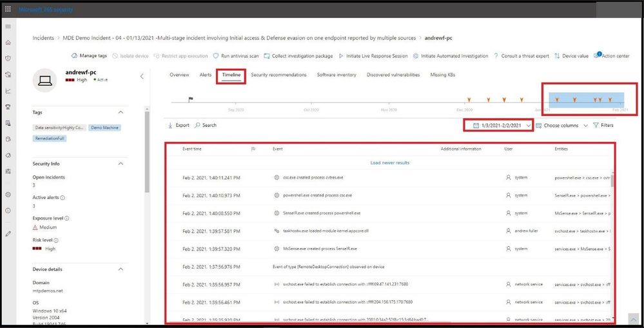
Task: Open the Discovered vulnerabilities tab
Action: 393,75
